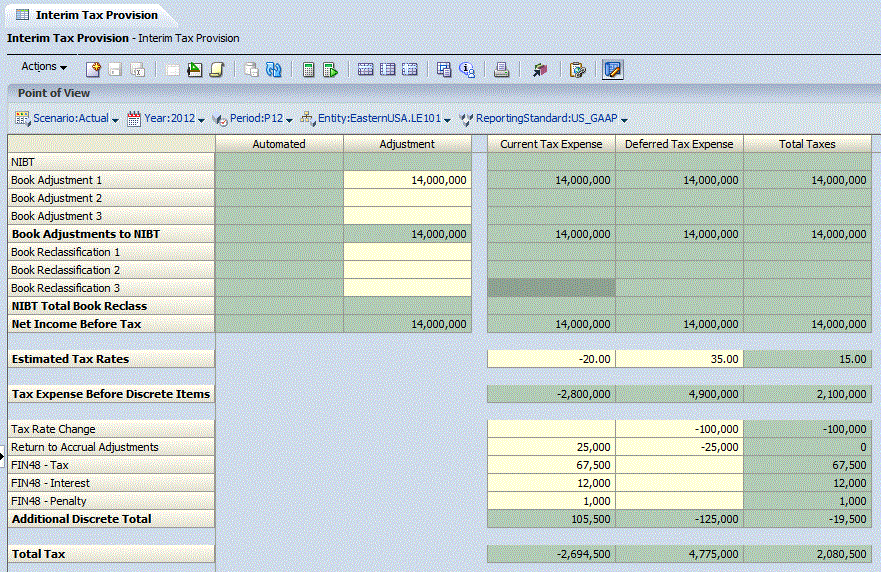Image resolution: width=881 pixels, height=572 pixels.
Task: Click the Scenario dimension icon
Action: (x=22, y=119)
